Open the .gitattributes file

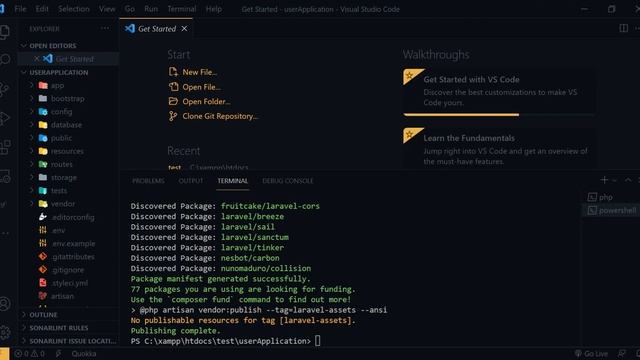pyautogui.click(x=73, y=257)
